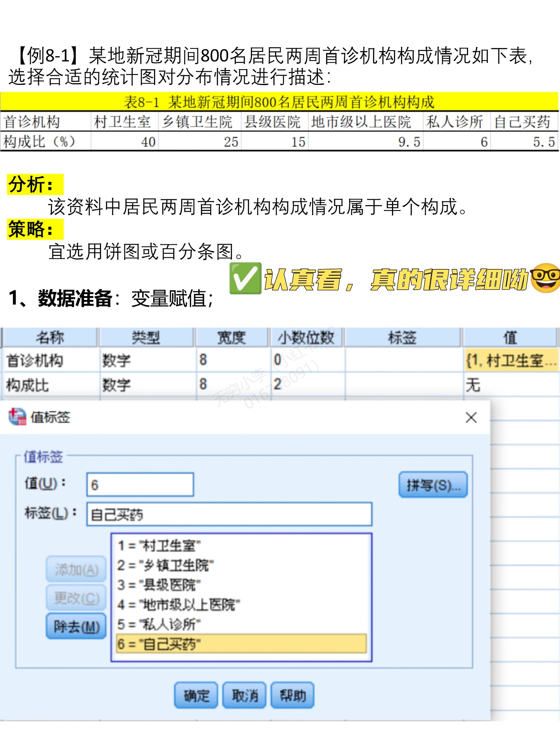Click the 值 column header
The height and width of the screenshot is (747, 560).
(x=510, y=337)
